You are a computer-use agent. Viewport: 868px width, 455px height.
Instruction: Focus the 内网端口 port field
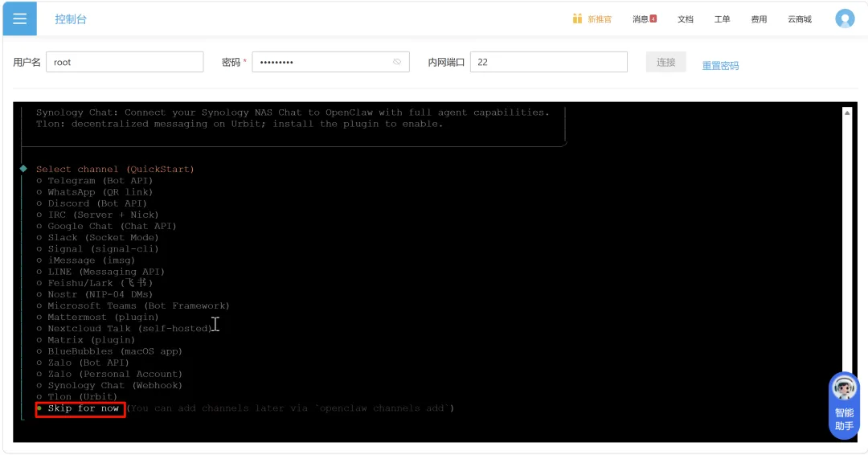click(549, 62)
